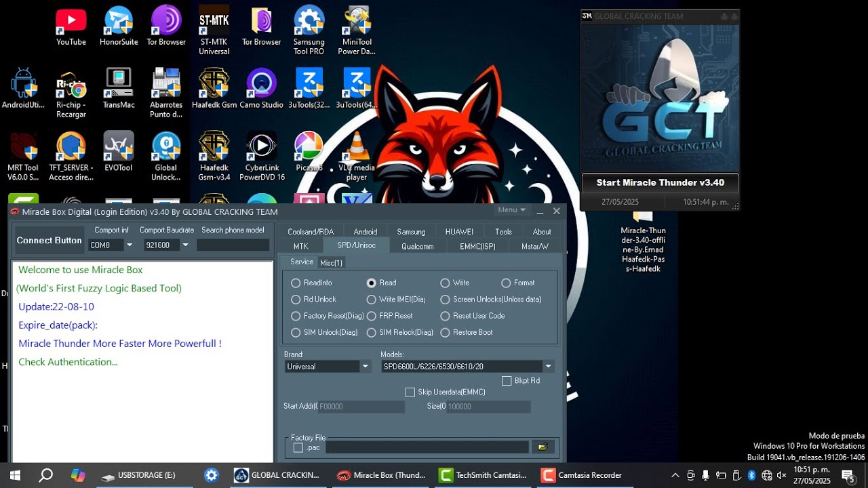Open the YouTube desktop shortcut
This screenshot has width=868, height=488.
[71, 26]
